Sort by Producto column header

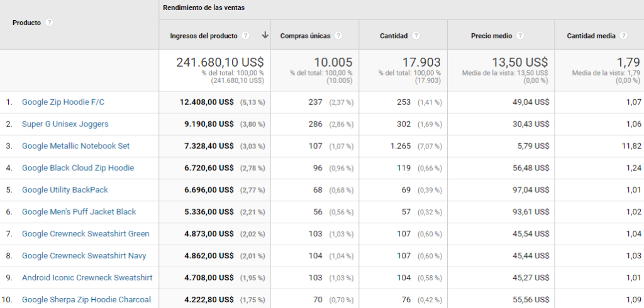point(26,23)
